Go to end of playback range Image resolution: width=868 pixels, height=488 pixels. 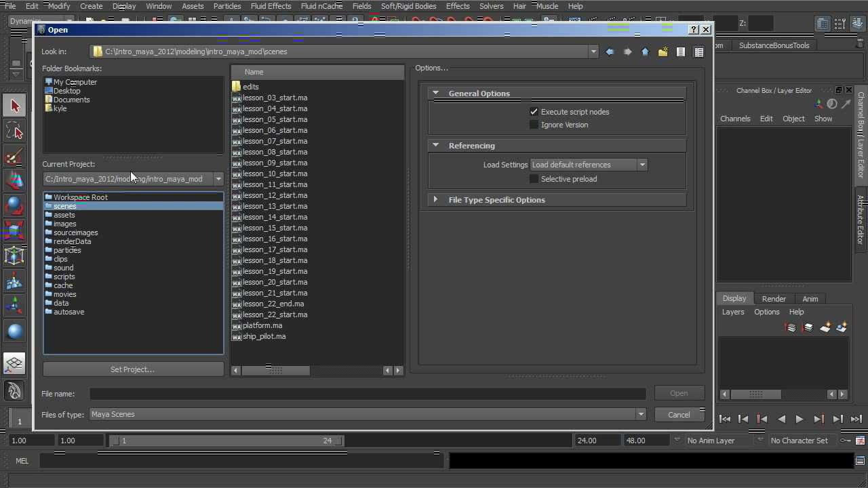pyautogui.click(x=856, y=419)
